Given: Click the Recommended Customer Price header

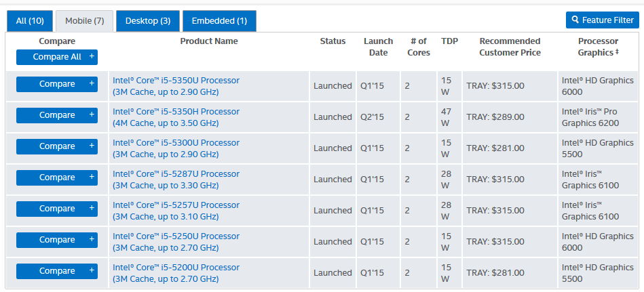Looking at the screenshot, I should click(510, 47).
